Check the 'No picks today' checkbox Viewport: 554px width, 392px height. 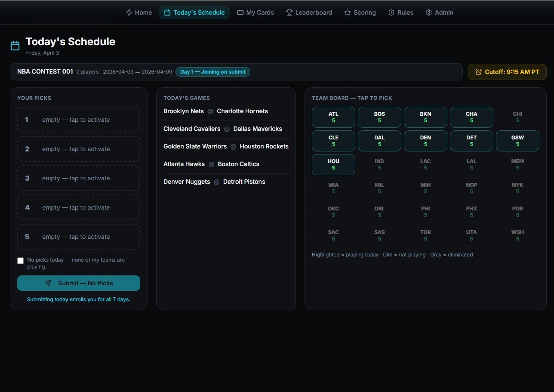tap(20, 260)
